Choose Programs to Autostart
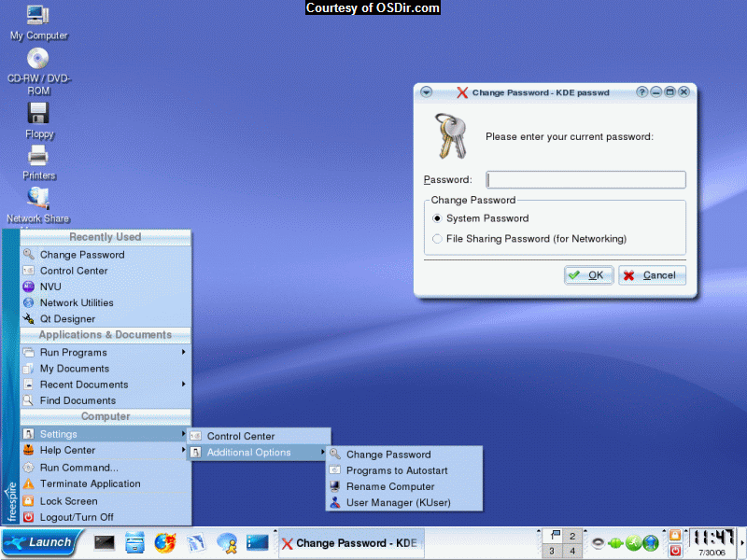The width and height of the screenshot is (747, 560). [x=404, y=471]
